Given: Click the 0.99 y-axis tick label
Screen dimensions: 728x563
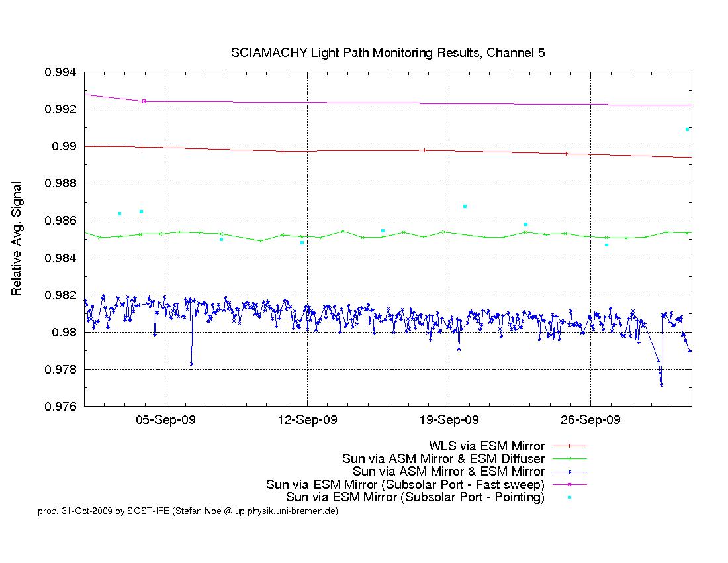Looking at the screenshot, I should click(64, 147).
